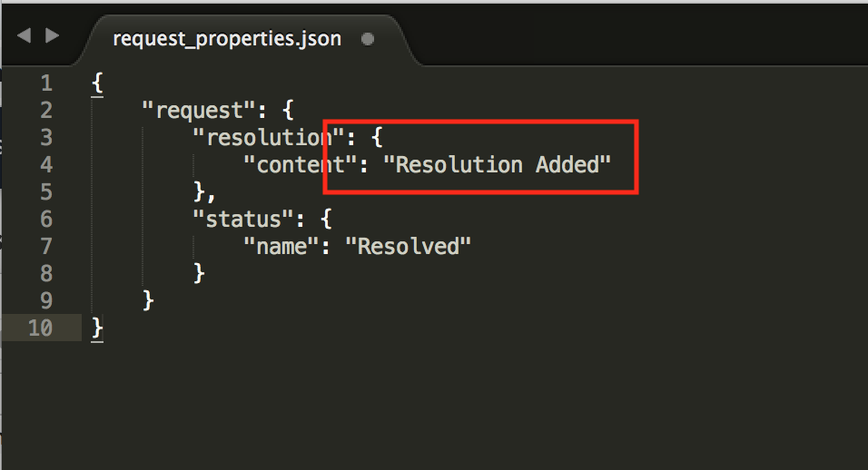Click the "name" key on line 7

(283, 246)
